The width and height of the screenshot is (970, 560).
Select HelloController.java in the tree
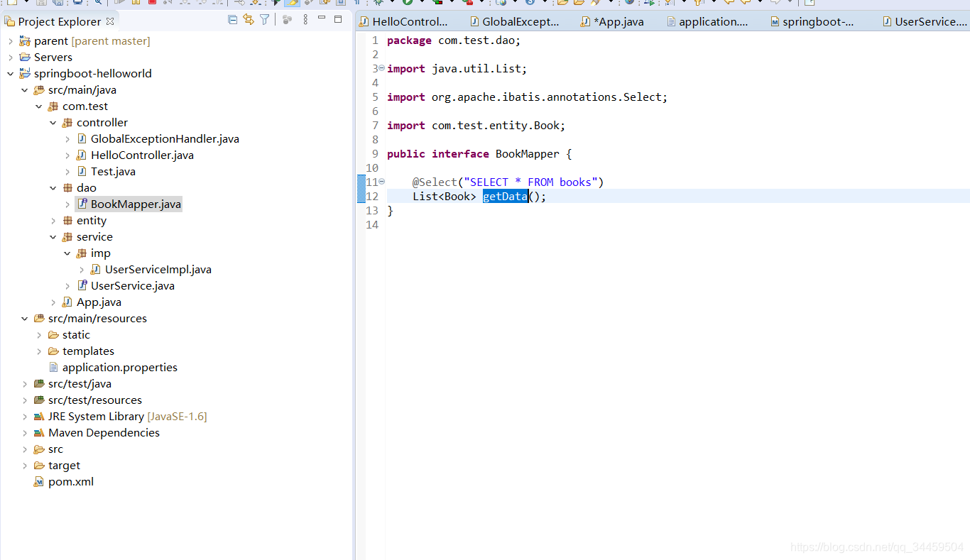click(142, 155)
